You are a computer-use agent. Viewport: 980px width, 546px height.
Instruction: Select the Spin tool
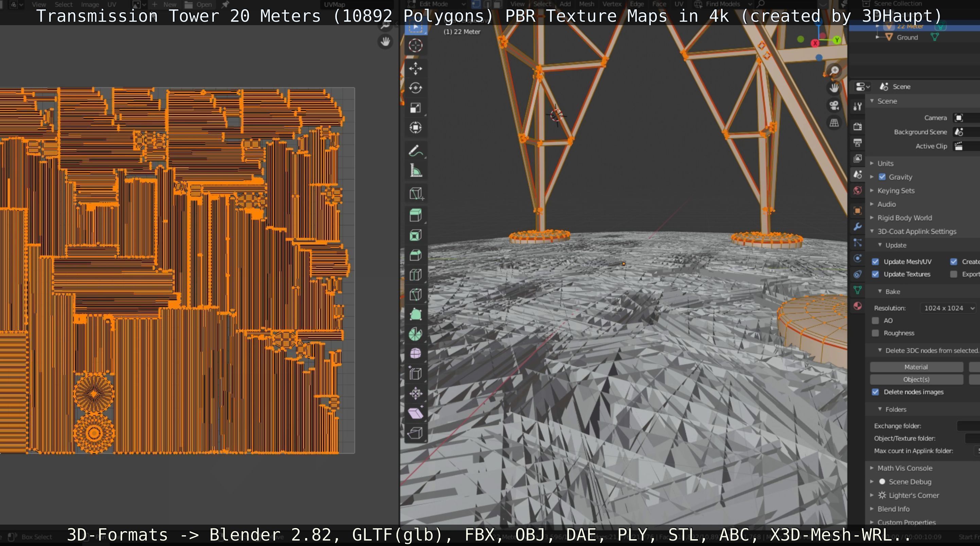pos(416,334)
